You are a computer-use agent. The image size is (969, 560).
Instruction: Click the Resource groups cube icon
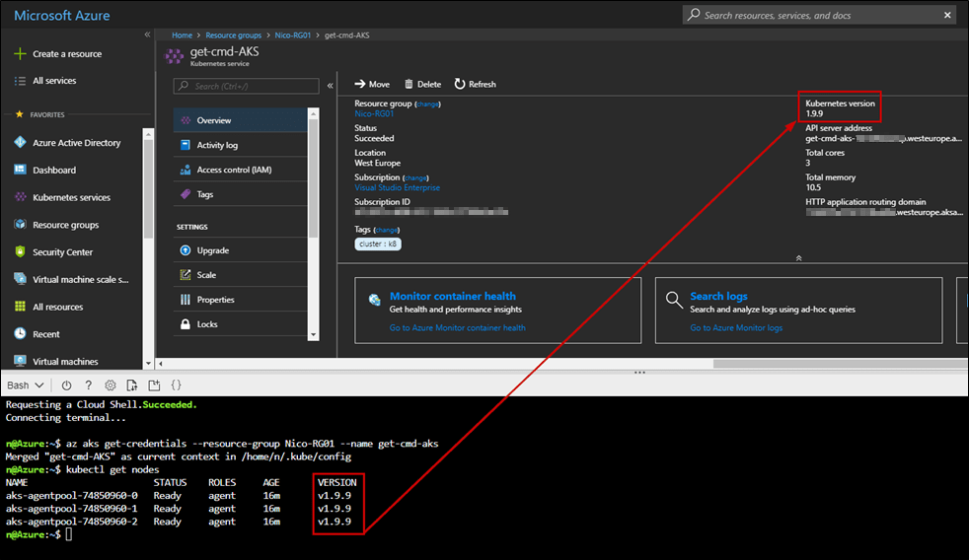pos(20,225)
